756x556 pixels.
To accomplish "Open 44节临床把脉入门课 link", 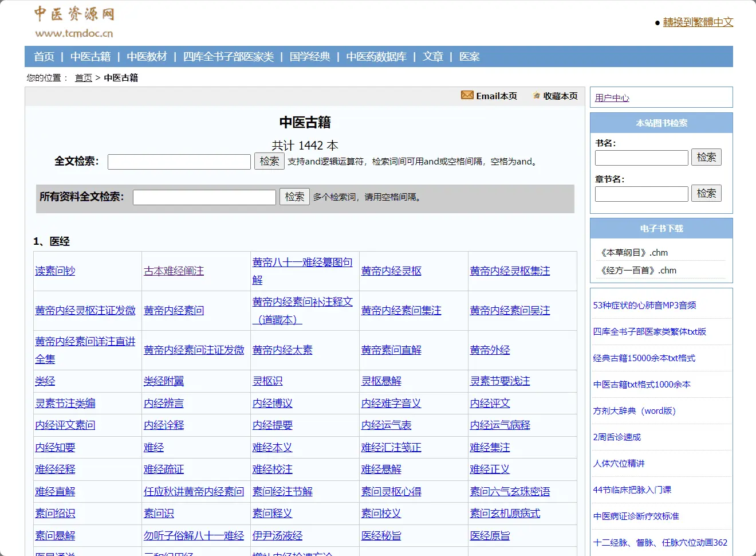I will point(633,490).
